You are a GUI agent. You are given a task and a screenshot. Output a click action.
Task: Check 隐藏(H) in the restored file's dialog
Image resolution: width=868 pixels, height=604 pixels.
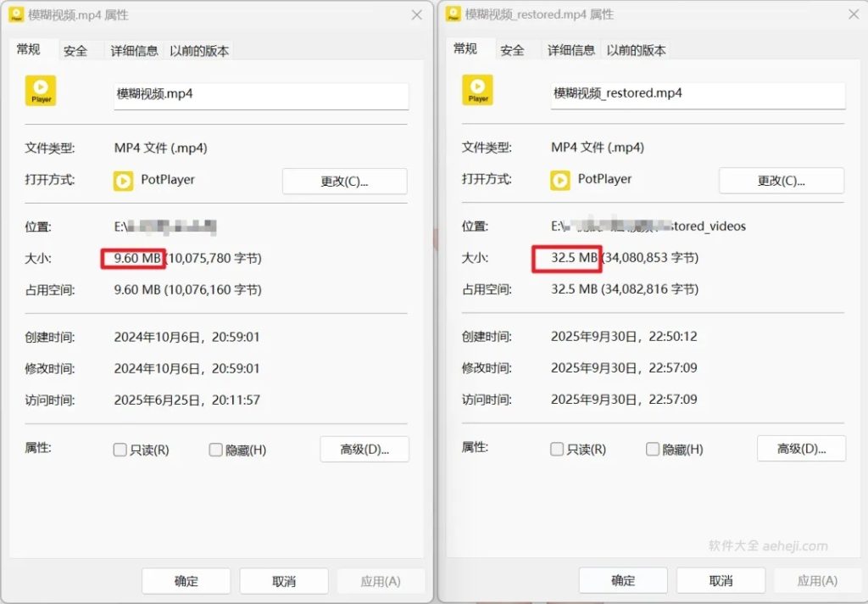(x=653, y=449)
